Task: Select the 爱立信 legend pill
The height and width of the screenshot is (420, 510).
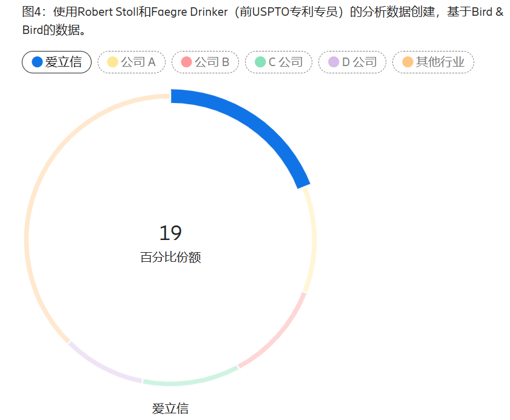Action: (56, 62)
